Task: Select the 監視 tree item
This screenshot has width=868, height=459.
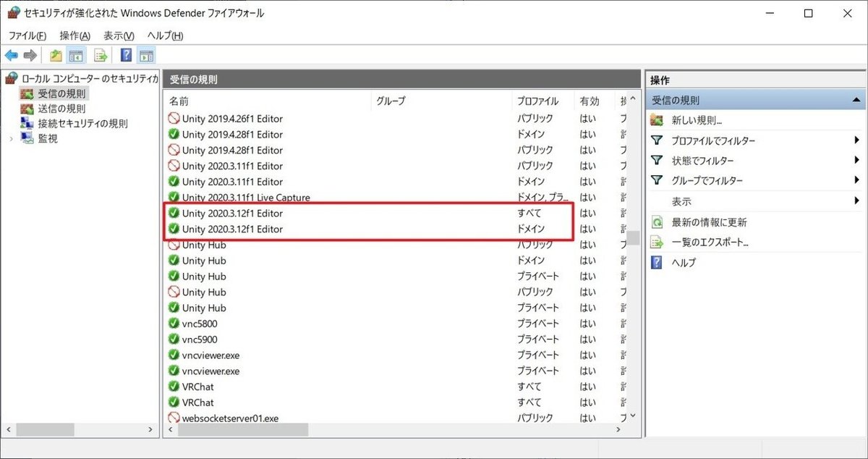Action: pyautogui.click(x=48, y=139)
